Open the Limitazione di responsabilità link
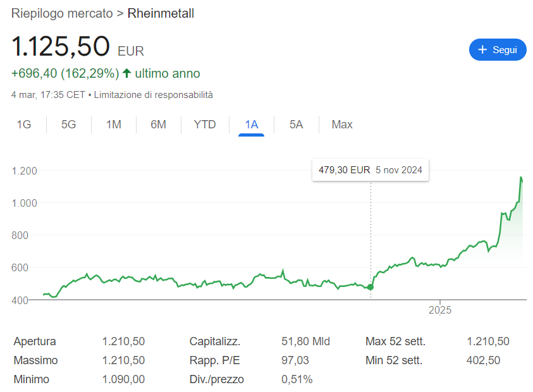This screenshot has height=392, width=533. click(x=153, y=95)
